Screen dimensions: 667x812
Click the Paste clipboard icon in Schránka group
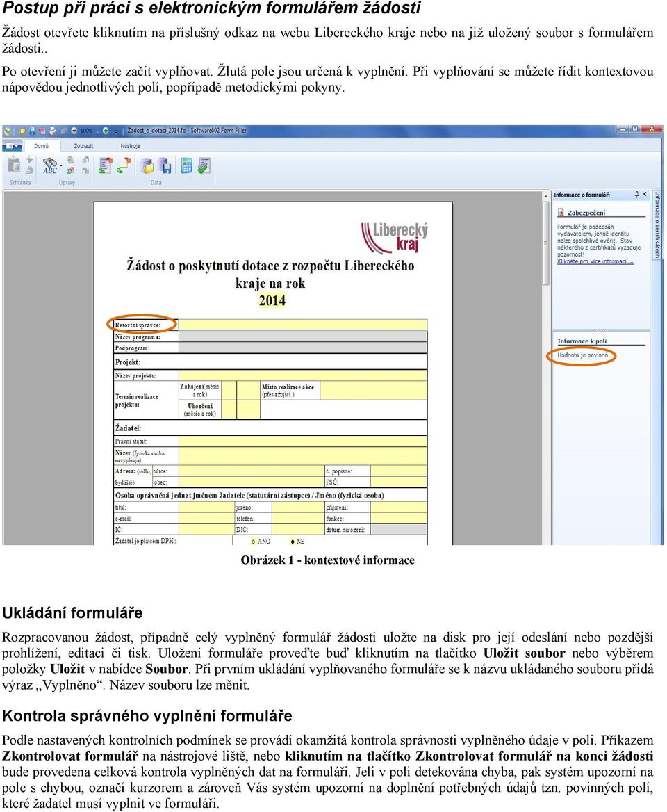pyautogui.click(x=14, y=164)
